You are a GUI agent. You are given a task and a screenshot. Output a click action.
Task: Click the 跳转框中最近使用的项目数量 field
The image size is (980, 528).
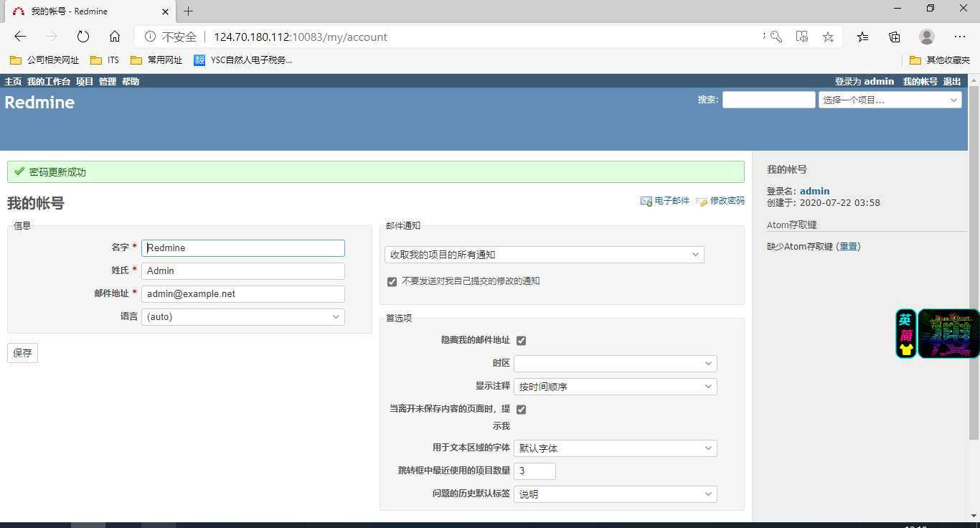tap(534, 471)
